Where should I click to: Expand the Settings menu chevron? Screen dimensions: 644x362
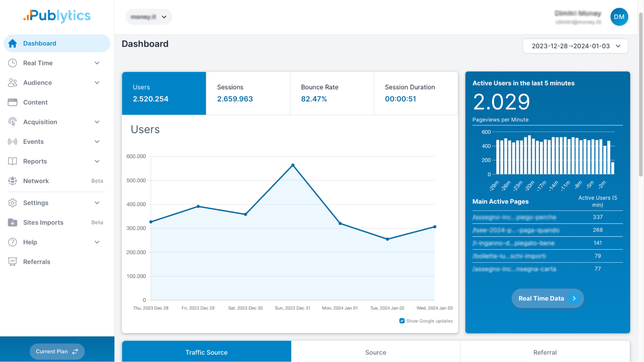[x=97, y=203]
